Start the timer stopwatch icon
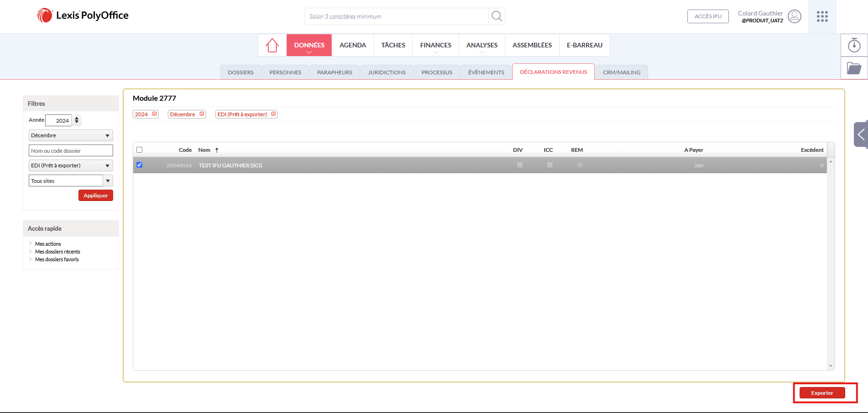Screen dimensions: 868x413 tap(854, 45)
